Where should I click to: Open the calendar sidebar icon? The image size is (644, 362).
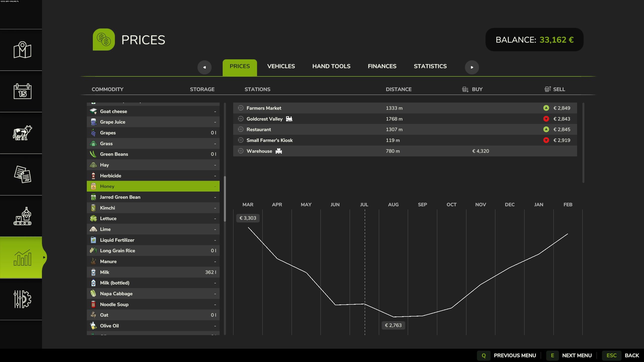click(22, 91)
